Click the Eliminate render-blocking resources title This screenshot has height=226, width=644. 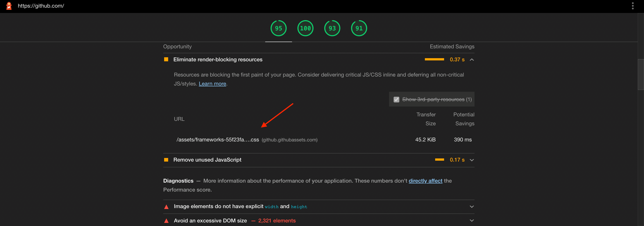coord(218,60)
